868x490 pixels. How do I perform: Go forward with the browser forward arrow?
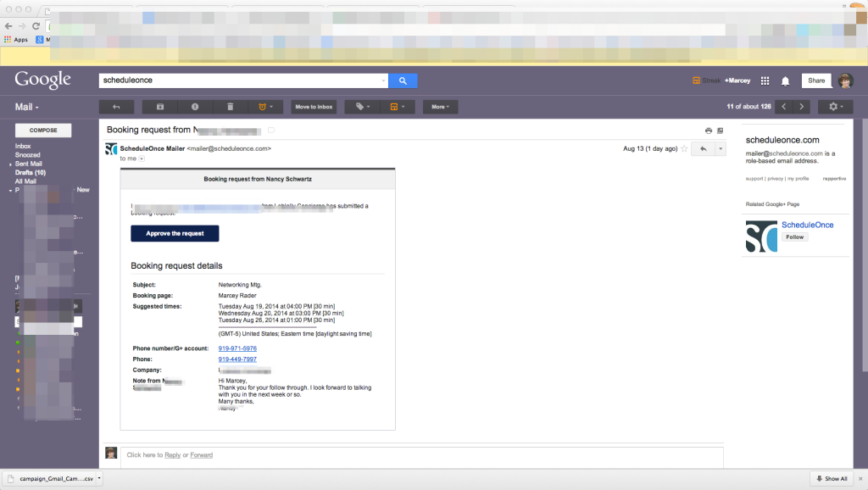coord(22,26)
